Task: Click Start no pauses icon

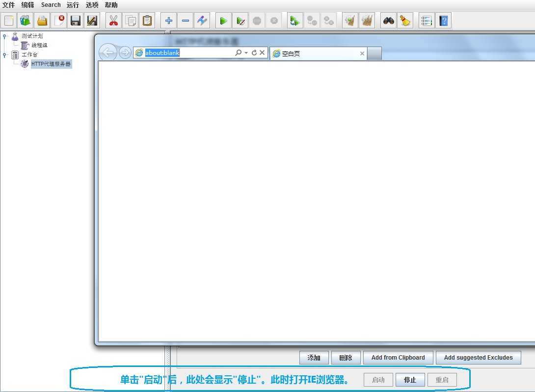Action: 241,21
